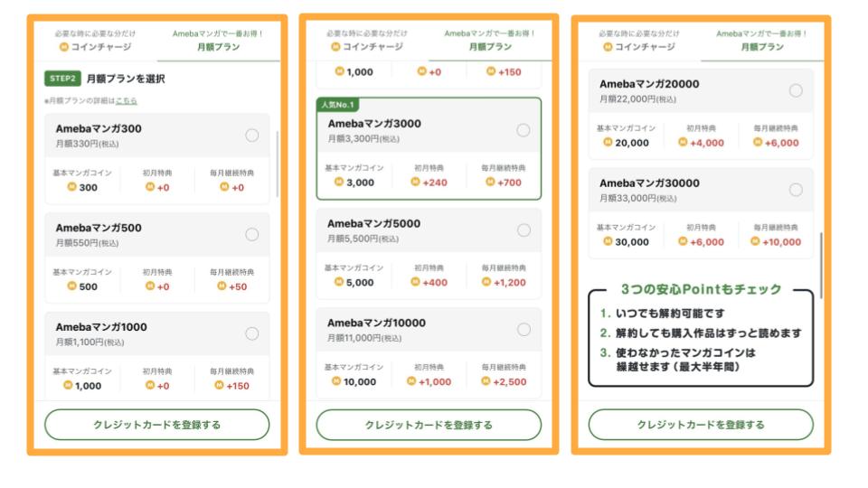
Task: Click coin icon next to +10,000 bonus
Action: point(757,242)
